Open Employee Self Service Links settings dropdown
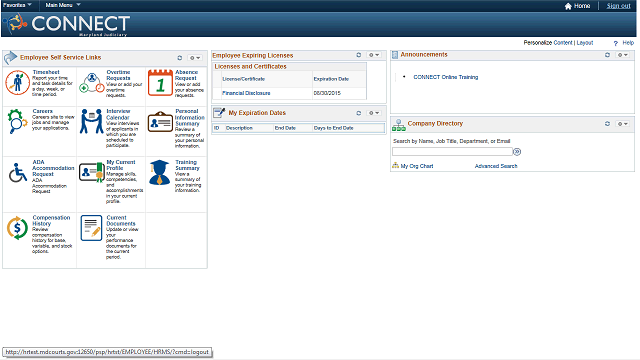Image resolution: width=640 pixels, height=360 pixels. tap(195, 58)
